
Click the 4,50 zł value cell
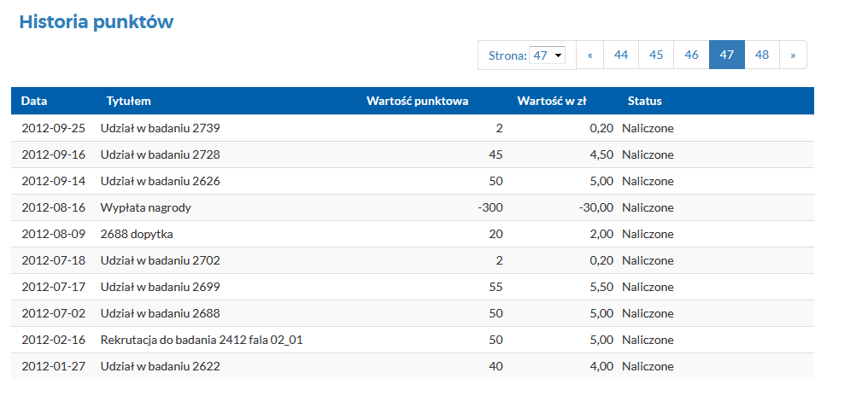point(601,154)
